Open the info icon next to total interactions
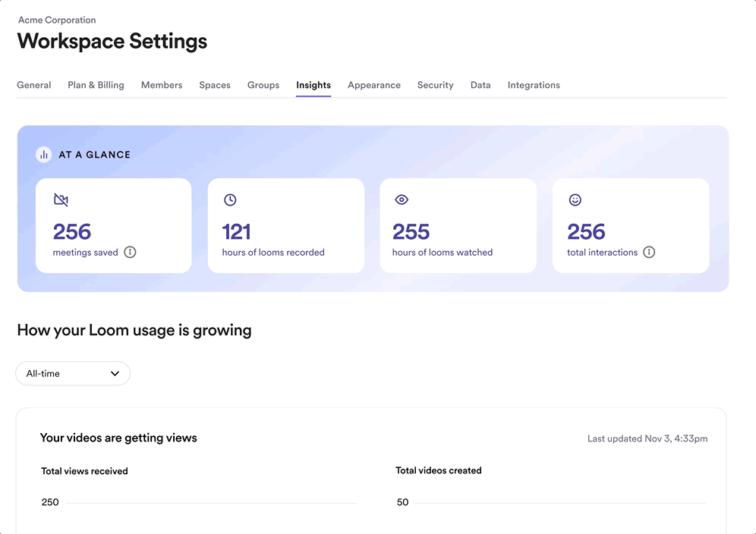This screenshot has width=756, height=534. coord(649,253)
